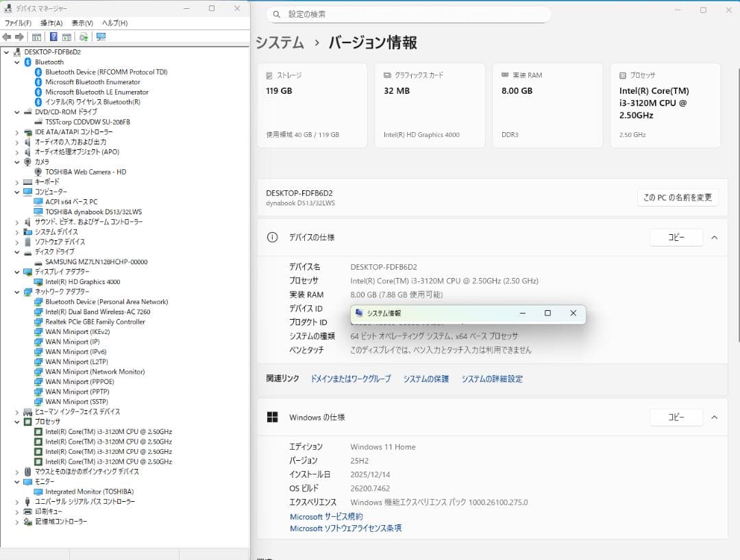740x560 pixels.
Task: Click the コピー button for デバイスの仕様
Action: click(x=676, y=237)
